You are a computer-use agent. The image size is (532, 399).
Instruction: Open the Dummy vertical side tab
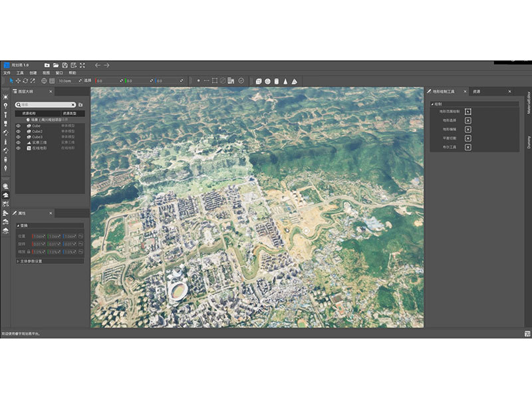coord(528,142)
